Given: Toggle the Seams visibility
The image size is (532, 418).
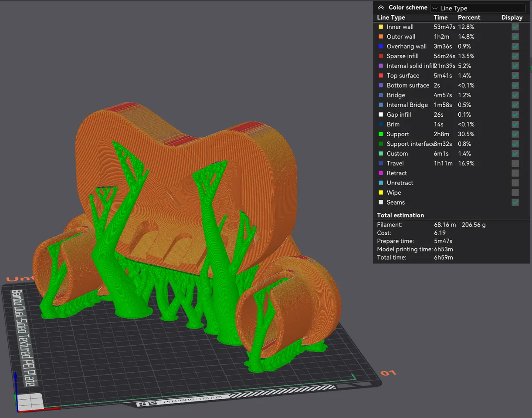Looking at the screenshot, I should click(x=515, y=202).
